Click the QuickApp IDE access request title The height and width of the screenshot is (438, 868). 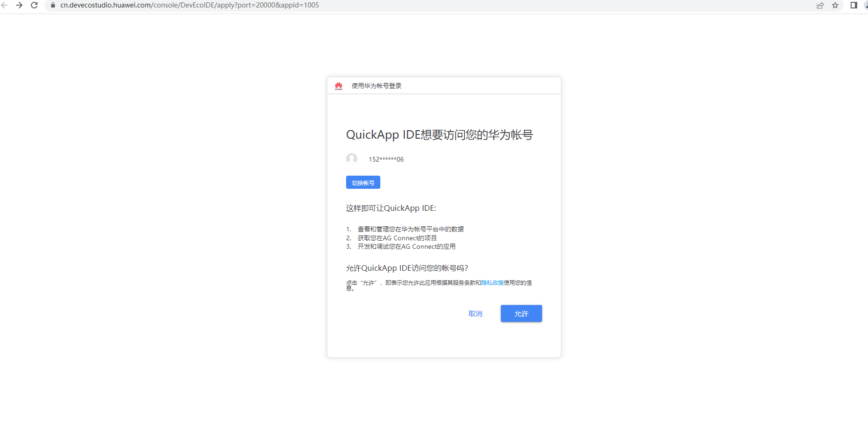(x=439, y=134)
